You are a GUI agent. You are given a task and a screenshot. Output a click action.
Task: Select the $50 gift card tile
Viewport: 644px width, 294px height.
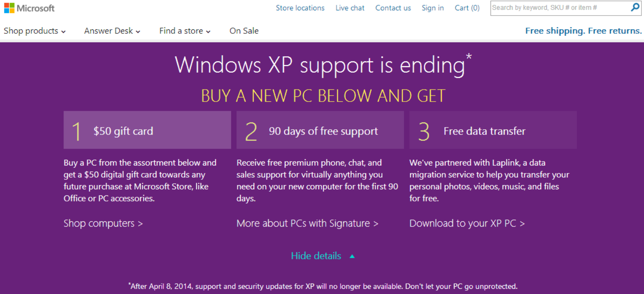147,130
